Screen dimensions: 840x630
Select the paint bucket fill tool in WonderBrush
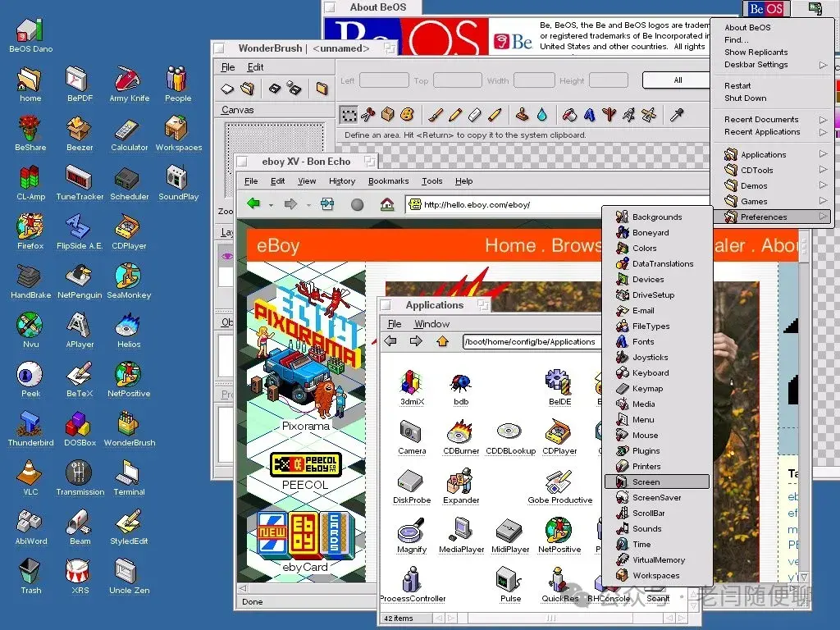tap(568, 115)
